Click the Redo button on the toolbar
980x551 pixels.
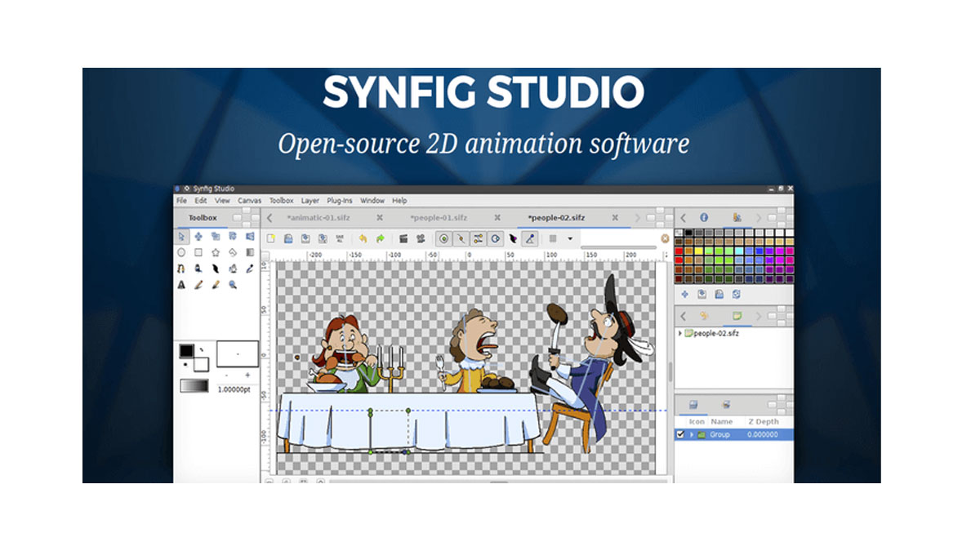click(381, 239)
